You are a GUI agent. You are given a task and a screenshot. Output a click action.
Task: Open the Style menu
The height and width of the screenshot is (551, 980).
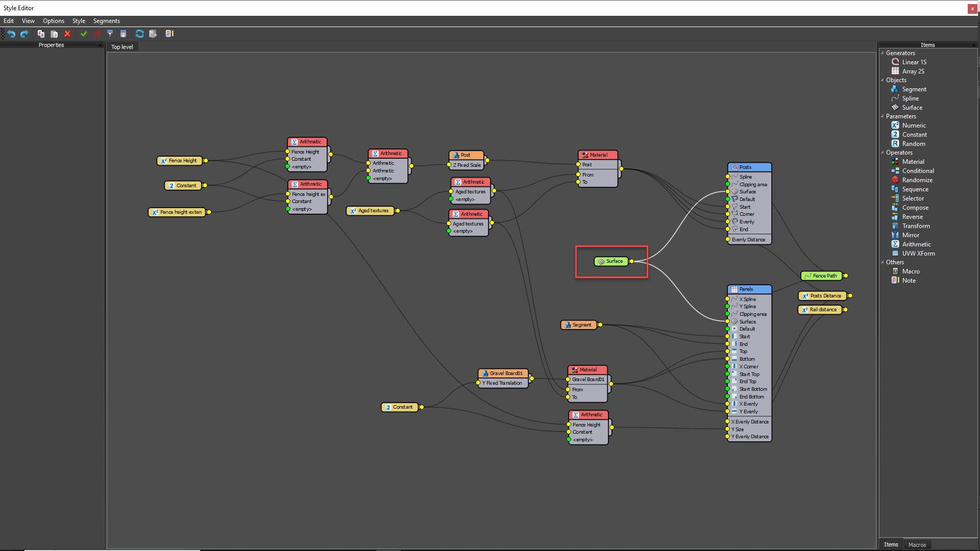click(79, 21)
